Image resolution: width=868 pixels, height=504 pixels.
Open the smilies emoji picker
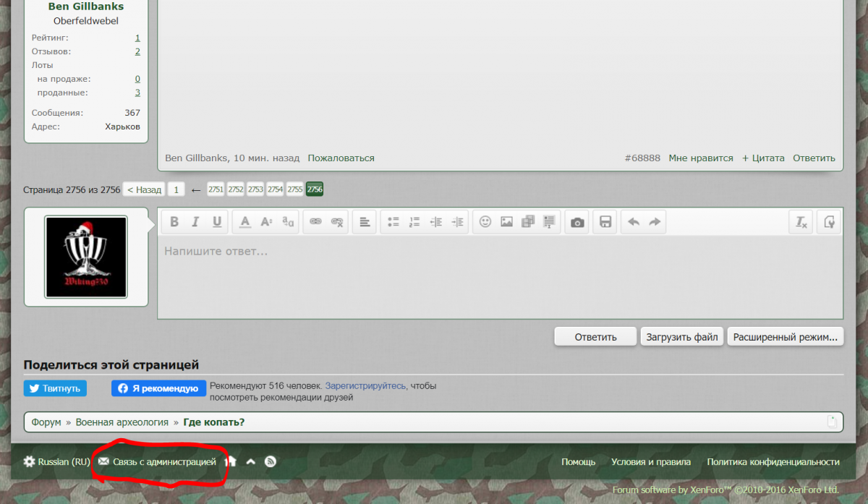(x=485, y=222)
